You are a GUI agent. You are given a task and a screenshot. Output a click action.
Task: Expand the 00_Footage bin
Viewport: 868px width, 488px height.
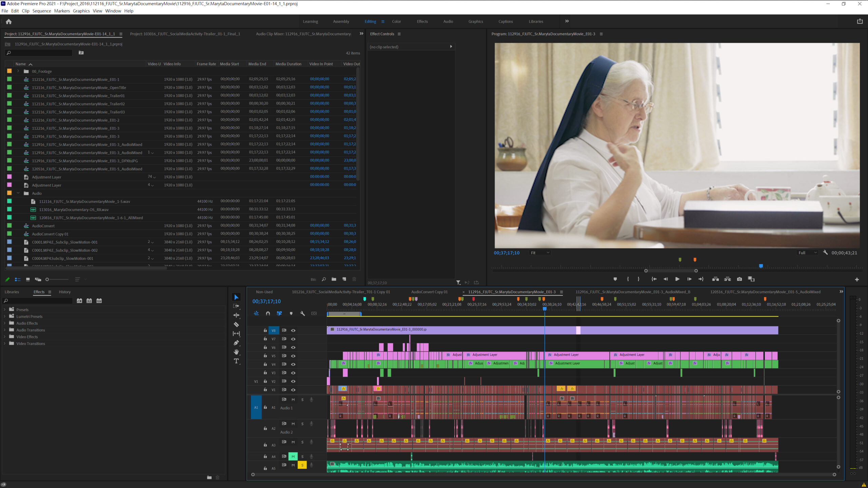18,71
